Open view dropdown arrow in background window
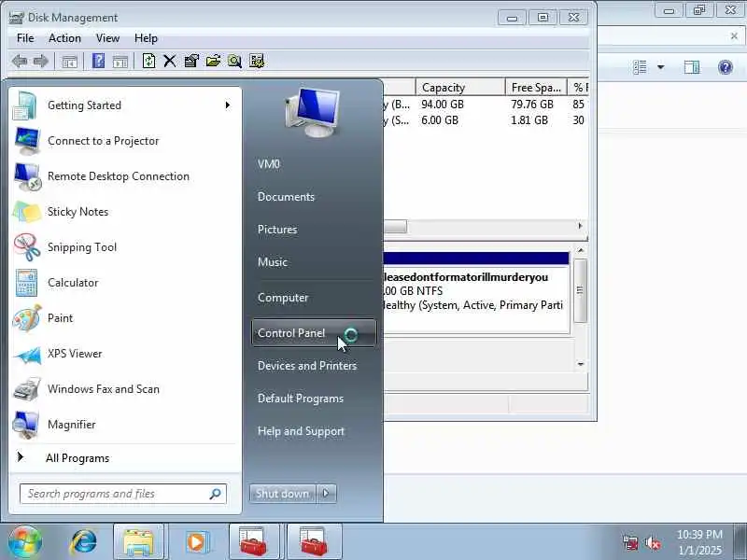This screenshot has width=747, height=560. click(661, 67)
